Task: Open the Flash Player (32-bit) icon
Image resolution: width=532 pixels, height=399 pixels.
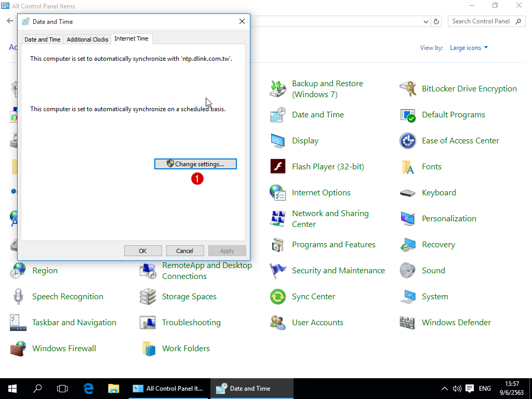Action: pos(278,167)
